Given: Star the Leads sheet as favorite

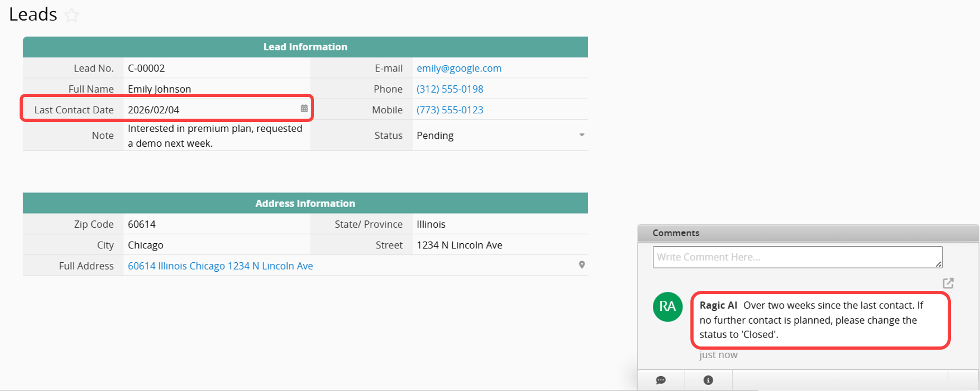Looking at the screenshot, I should (71, 15).
